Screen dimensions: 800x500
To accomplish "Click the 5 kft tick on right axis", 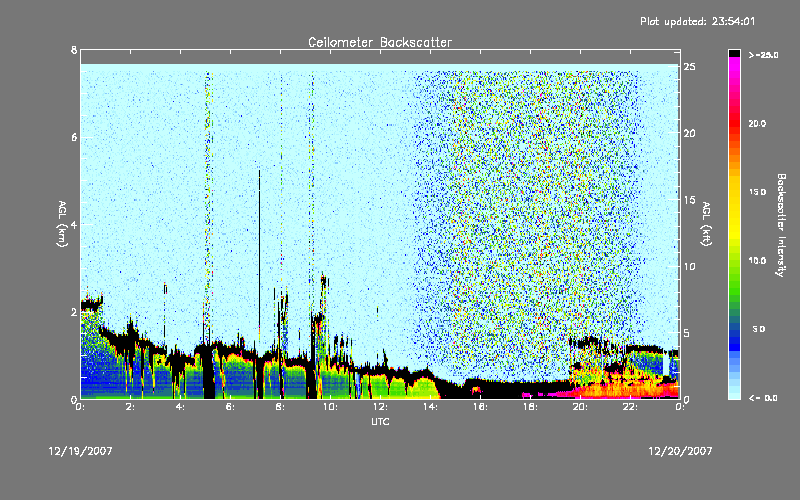I will click(x=687, y=333).
